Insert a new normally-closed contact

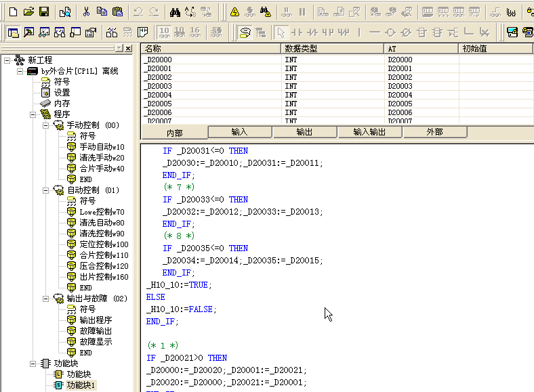pyautogui.click(x=312, y=32)
